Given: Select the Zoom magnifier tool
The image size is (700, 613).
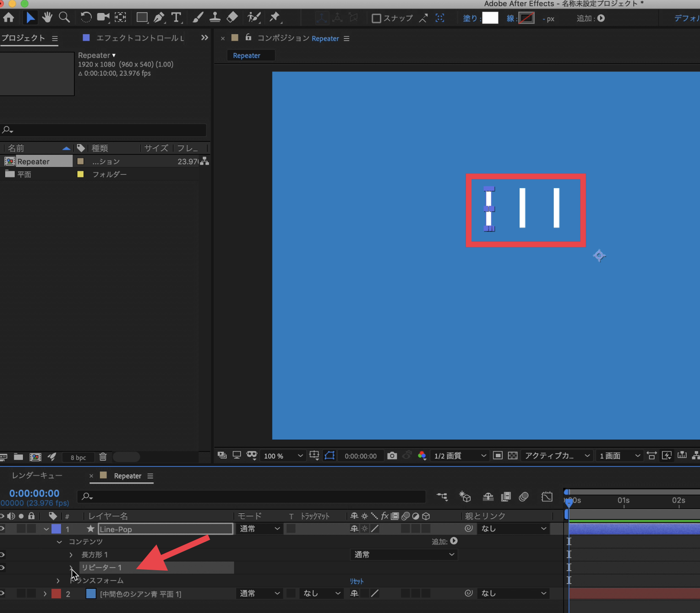Looking at the screenshot, I should [x=64, y=18].
